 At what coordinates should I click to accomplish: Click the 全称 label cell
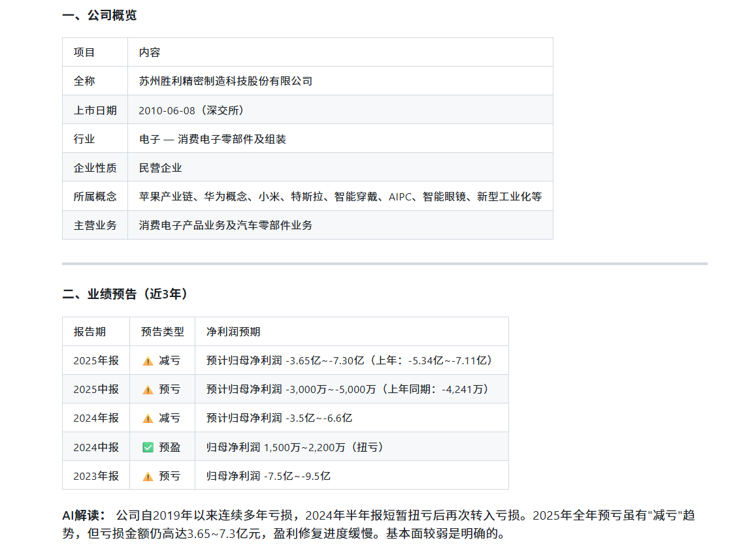95,81
